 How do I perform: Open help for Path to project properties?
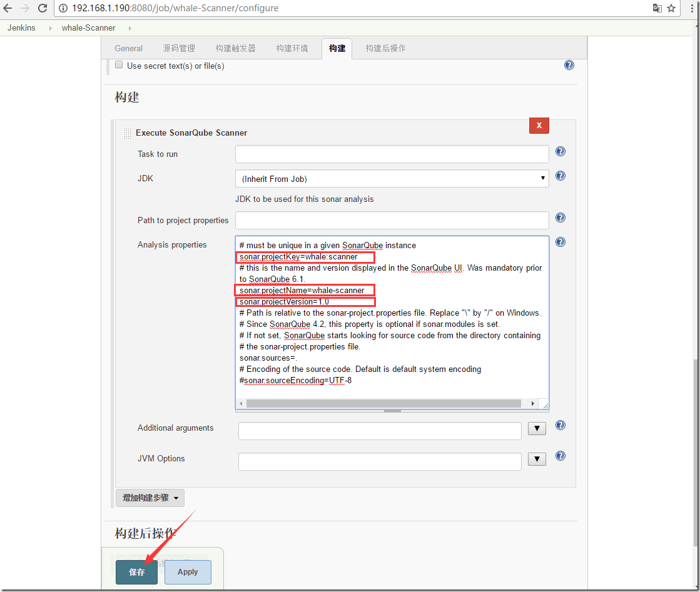pyautogui.click(x=561, y=218)
